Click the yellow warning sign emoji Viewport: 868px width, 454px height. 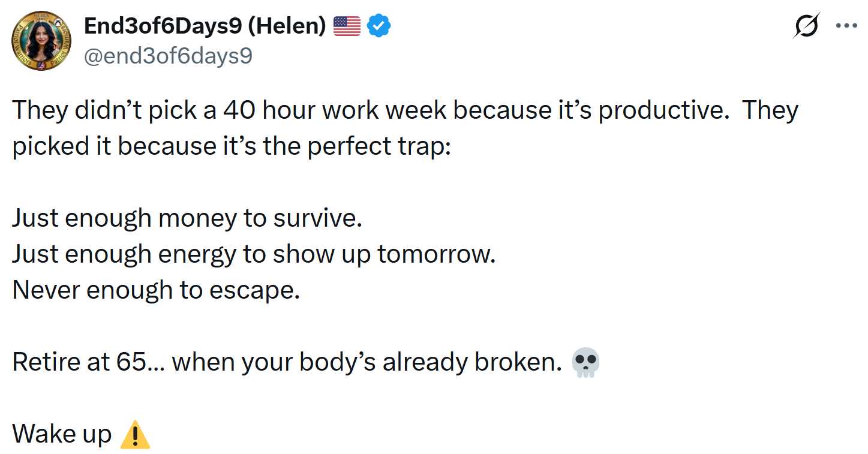tap(135, 435)
